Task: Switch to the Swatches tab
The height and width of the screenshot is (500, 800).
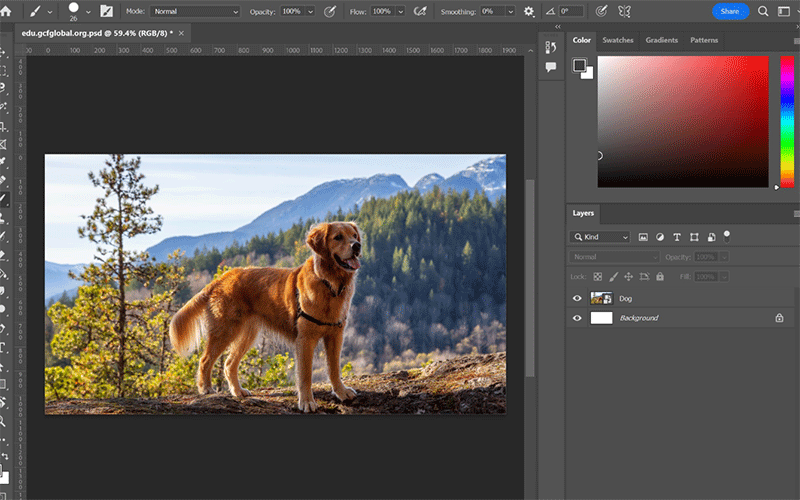Action: pos(617,40)
